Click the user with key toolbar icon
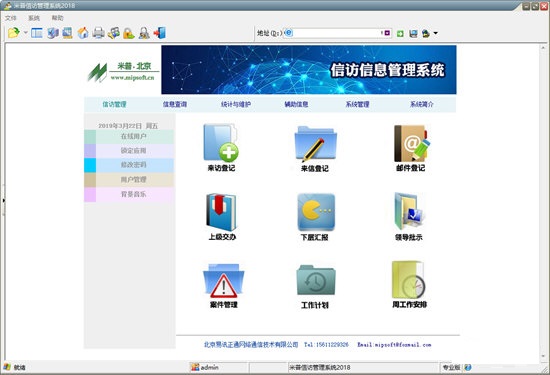 click(x=144, y=33)
